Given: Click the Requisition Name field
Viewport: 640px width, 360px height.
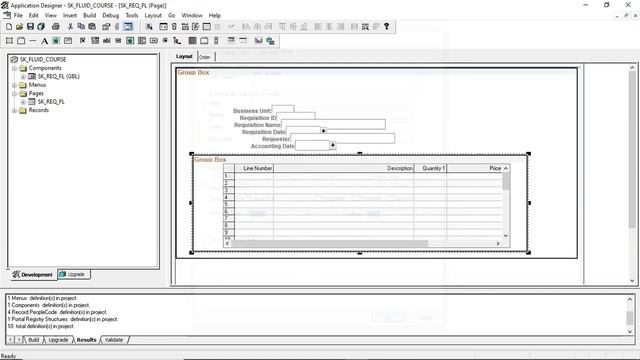Looking at the screenshot, I should pos(333,124).
